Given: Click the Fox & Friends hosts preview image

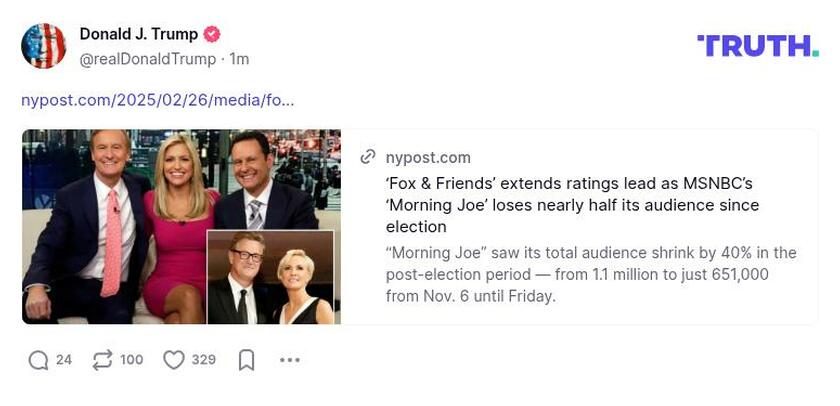Looking at the screenshot, I should [181, 226].
